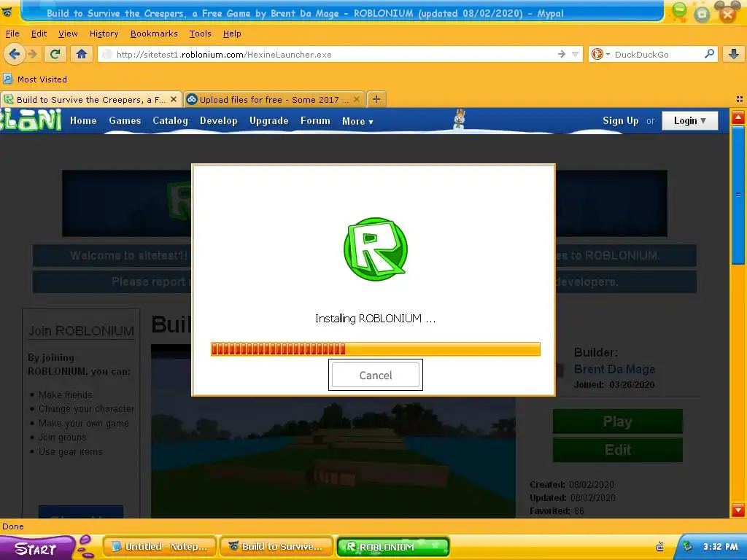Click the browser Forward arrow button
747x560 pixels.
click(33, 54)
